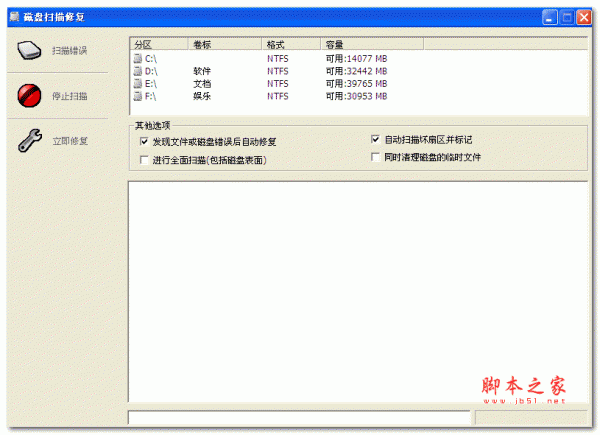The width and height of the screenshot is (600, 435).
Task: Click 可用:39765 MB capacity cell
Action: pos(356,83)
